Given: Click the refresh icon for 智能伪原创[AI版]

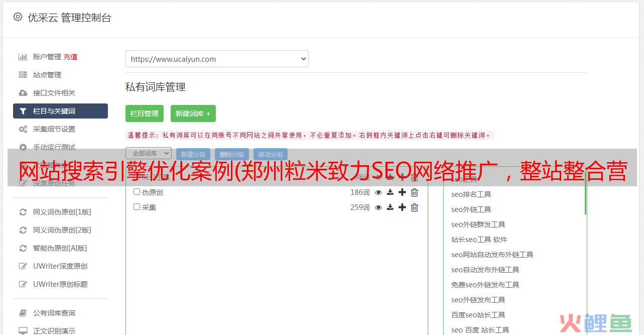Looking at the screenshot, I should click(23, 248).
